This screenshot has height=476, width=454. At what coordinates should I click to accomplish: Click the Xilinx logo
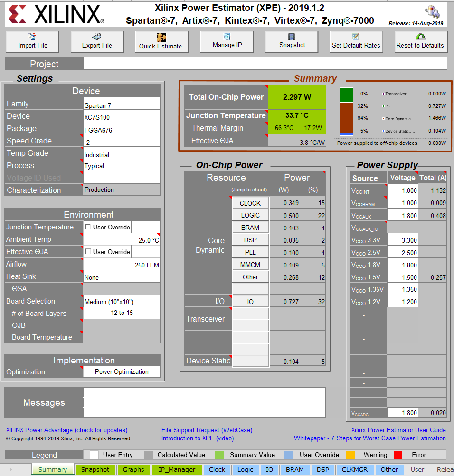tap(57, 14)
